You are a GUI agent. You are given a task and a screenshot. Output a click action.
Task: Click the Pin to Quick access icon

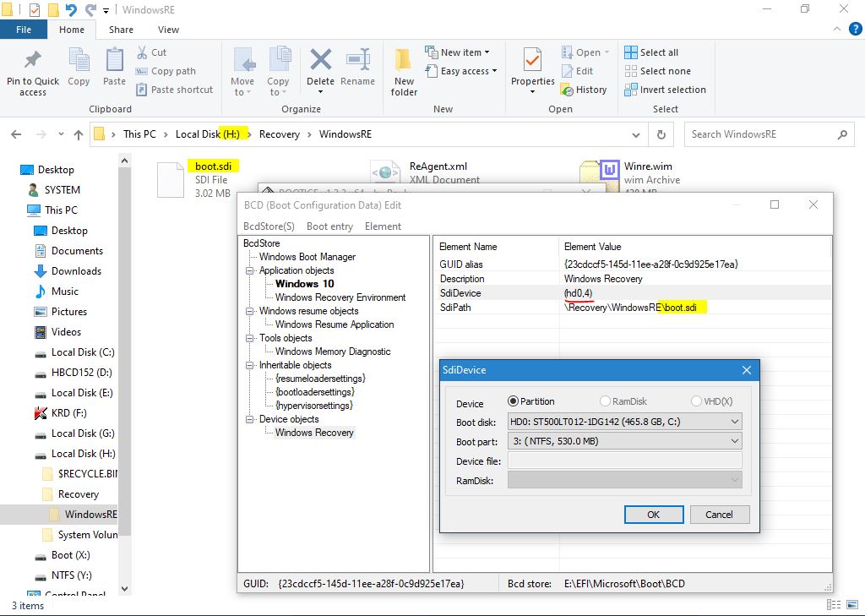[x=33, y=62]
